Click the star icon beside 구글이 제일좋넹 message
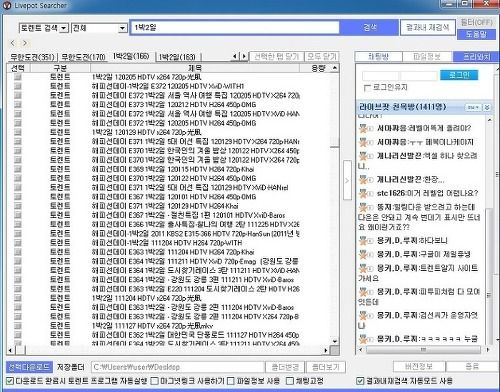The height and width of the screenshot is (392, 500). [x=363, y=254]
